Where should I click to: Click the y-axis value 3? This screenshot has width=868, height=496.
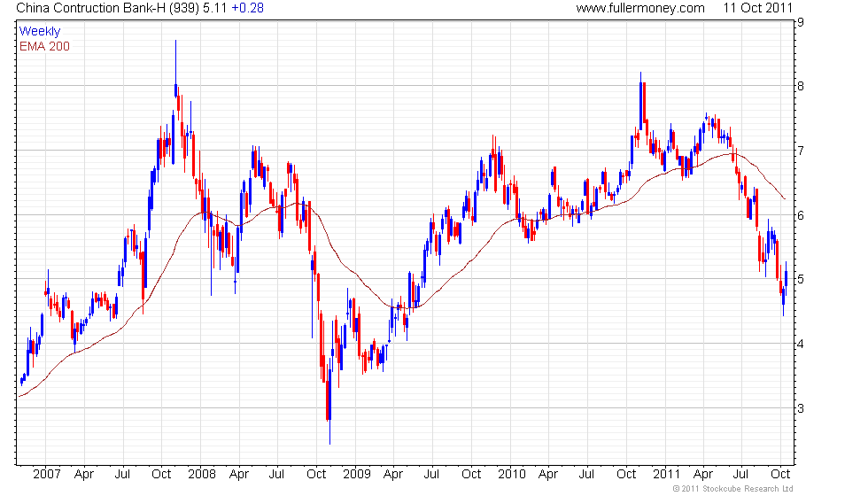coord(801,408)
